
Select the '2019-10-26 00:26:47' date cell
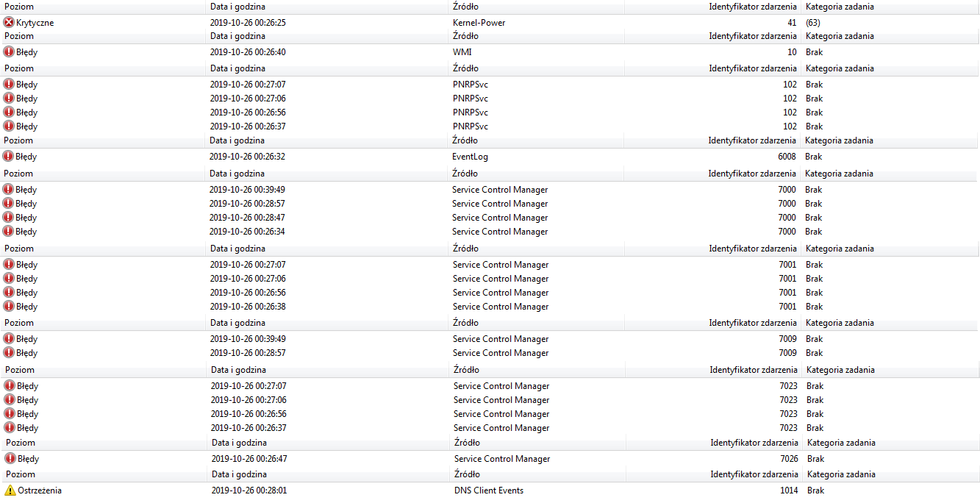[249, 459]
